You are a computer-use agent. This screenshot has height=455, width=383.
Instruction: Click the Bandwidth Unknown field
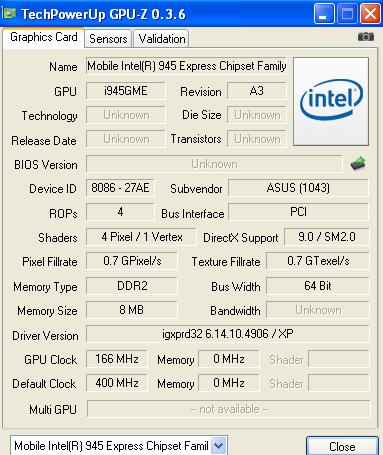click(x=318, y=310)
